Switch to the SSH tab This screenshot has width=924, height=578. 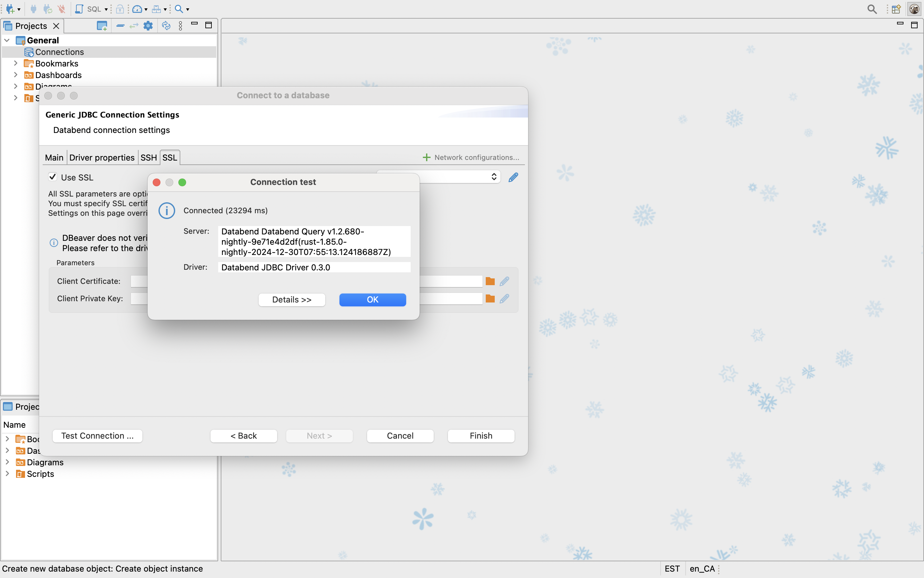149,157
